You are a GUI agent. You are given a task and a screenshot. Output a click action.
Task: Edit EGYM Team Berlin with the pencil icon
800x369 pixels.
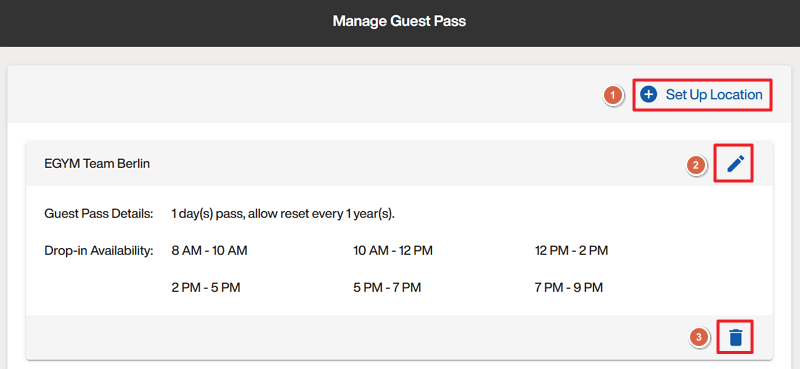735,164
